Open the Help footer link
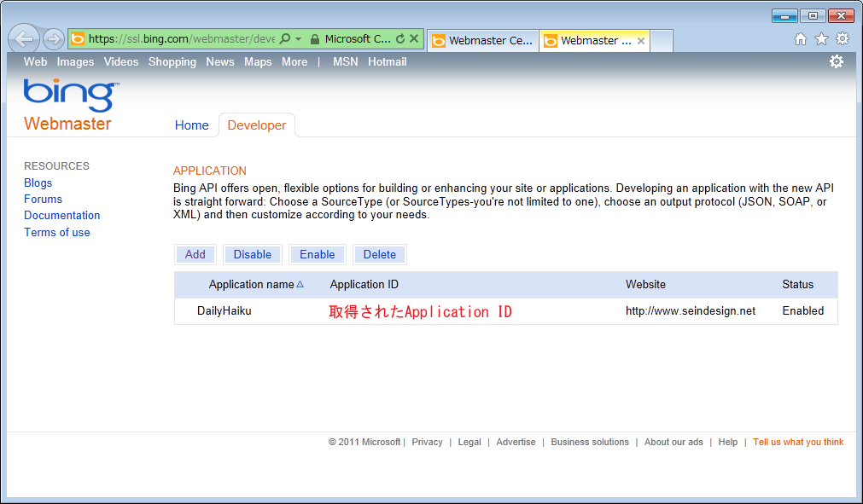The width and height of the screenshot is (863, 504). click(x=727, y=442)
